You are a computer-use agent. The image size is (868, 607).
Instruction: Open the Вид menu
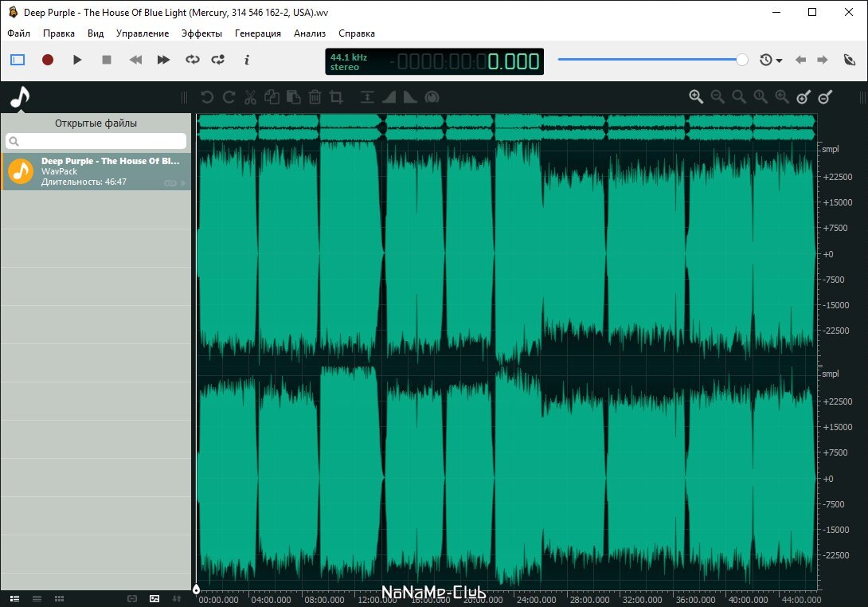click(x=96, y=33)
